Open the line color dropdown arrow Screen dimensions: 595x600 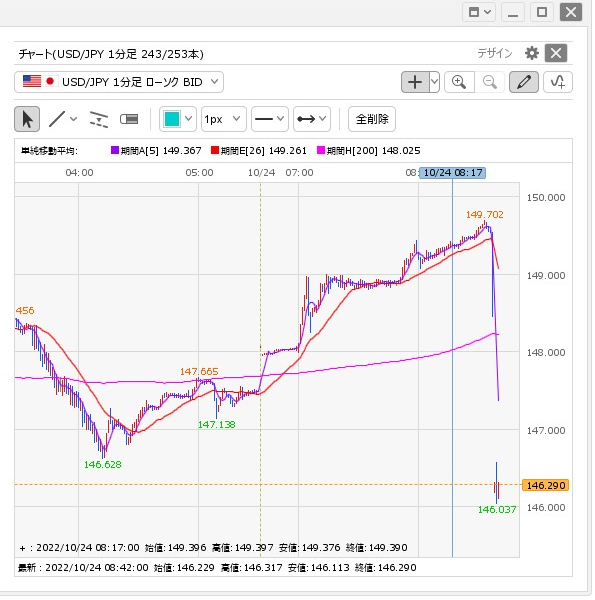189,119
